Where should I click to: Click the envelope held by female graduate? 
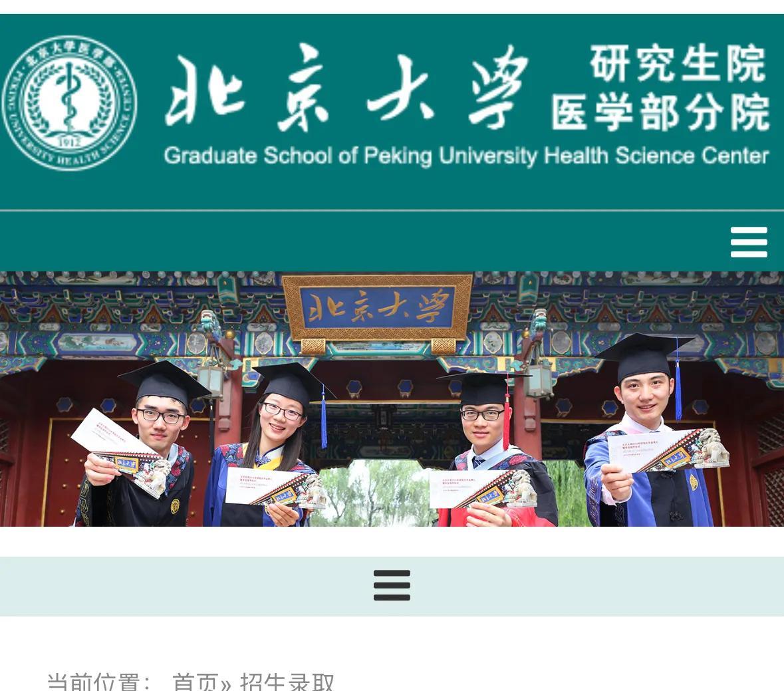(x=275, y=487)
